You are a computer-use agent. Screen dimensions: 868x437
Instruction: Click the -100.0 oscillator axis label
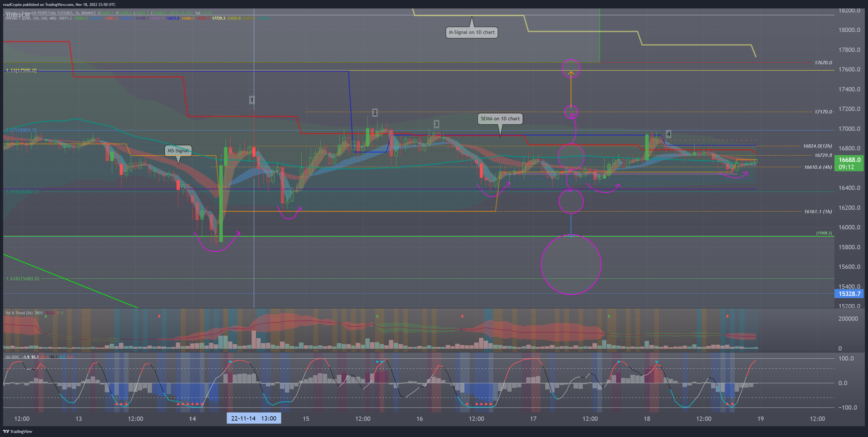(x=848, y=407)
